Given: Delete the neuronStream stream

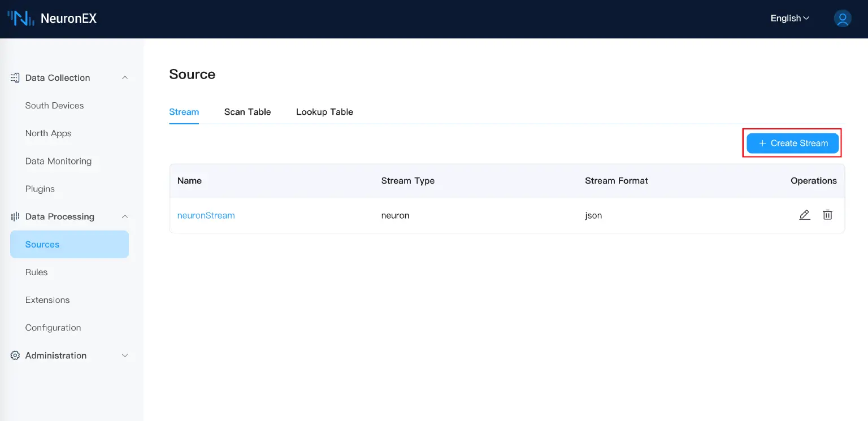Looking at the screenshot, I should click(x=827, y=215).
